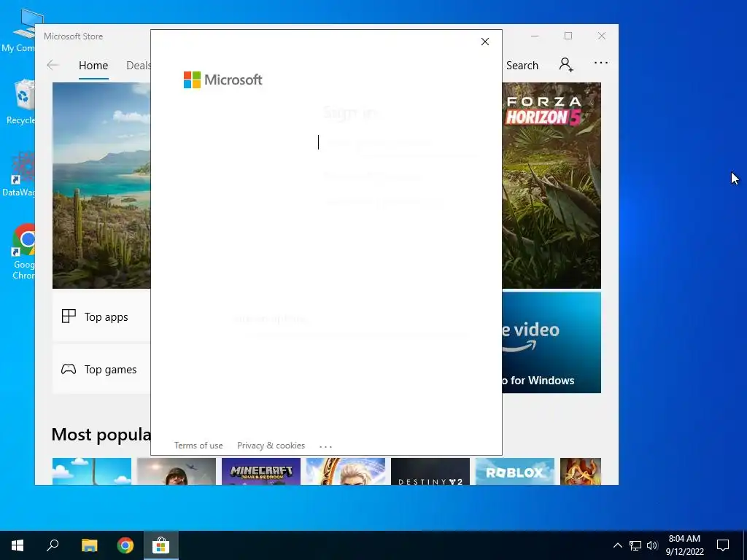
Task: Open the Destiny 2 game thumbnail
Action: coord(430,472)
